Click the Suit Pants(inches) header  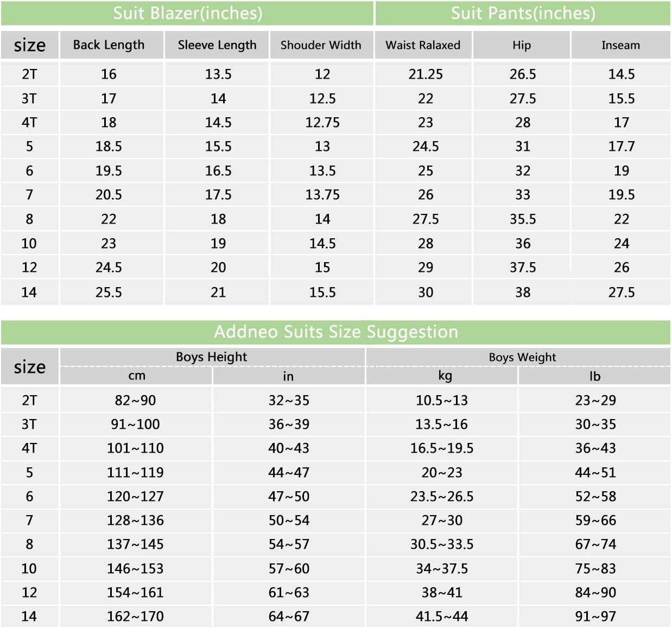[523, 13]
